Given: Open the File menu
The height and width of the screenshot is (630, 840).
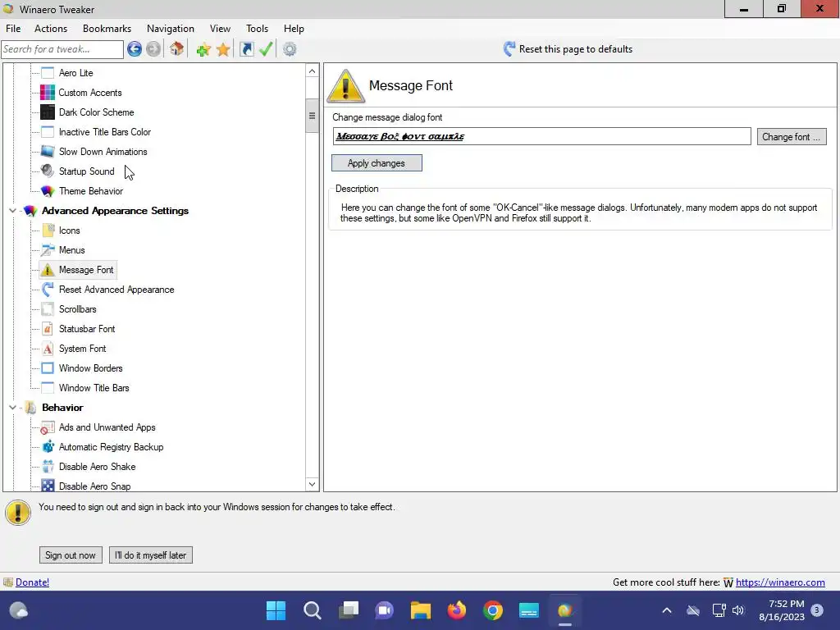Looking at the screenshot, I should click(13, 29).
